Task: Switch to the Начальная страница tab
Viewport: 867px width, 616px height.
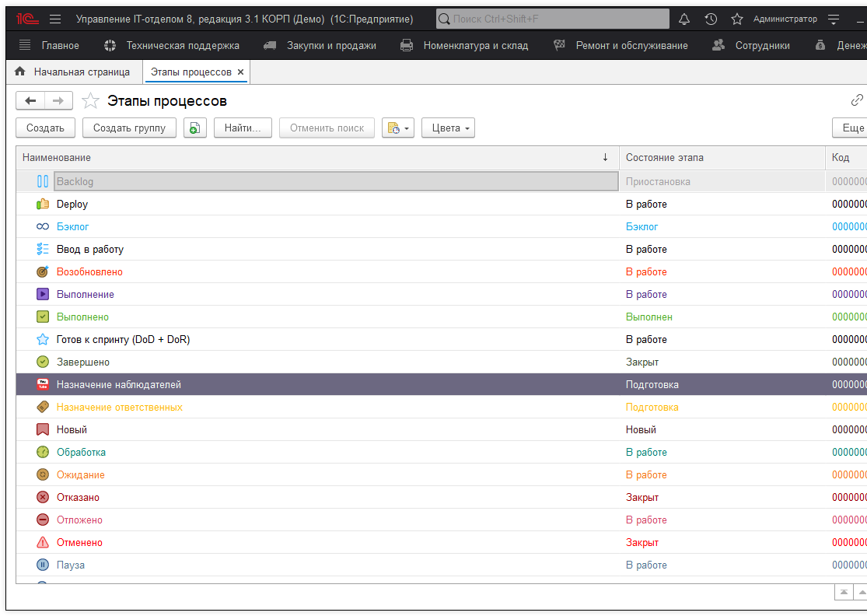Action: (81, 72)
